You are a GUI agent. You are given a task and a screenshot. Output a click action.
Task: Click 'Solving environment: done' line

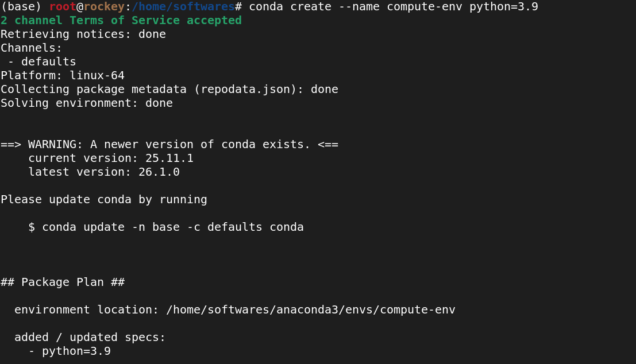point(86,103)
